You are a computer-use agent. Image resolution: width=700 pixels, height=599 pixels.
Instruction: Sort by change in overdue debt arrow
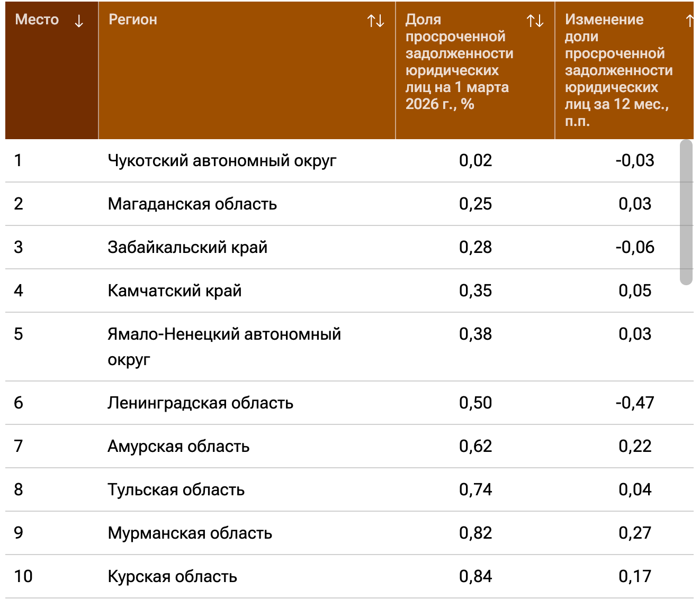pyautogui.click(x=689, y=21)
